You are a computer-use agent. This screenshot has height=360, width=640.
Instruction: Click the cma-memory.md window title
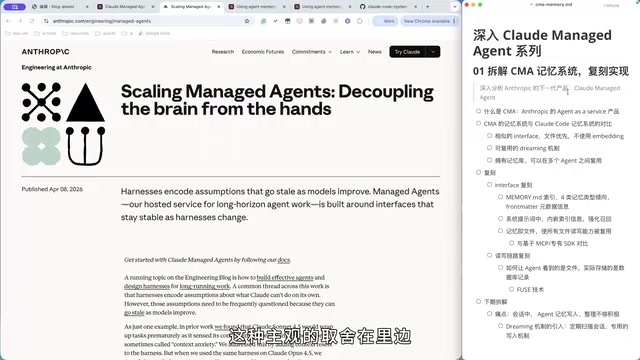[x=553, y=4]
